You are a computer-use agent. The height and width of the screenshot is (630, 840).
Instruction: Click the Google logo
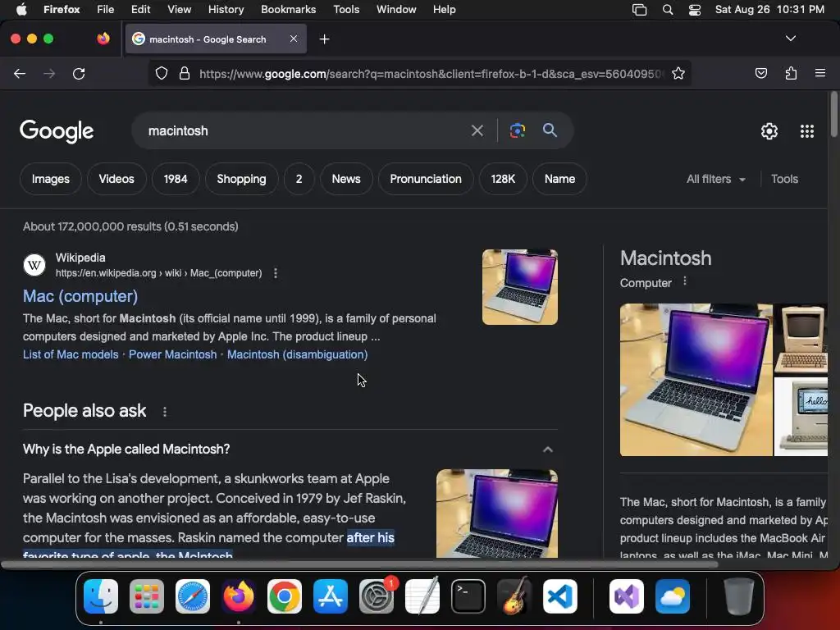(57, 131)
